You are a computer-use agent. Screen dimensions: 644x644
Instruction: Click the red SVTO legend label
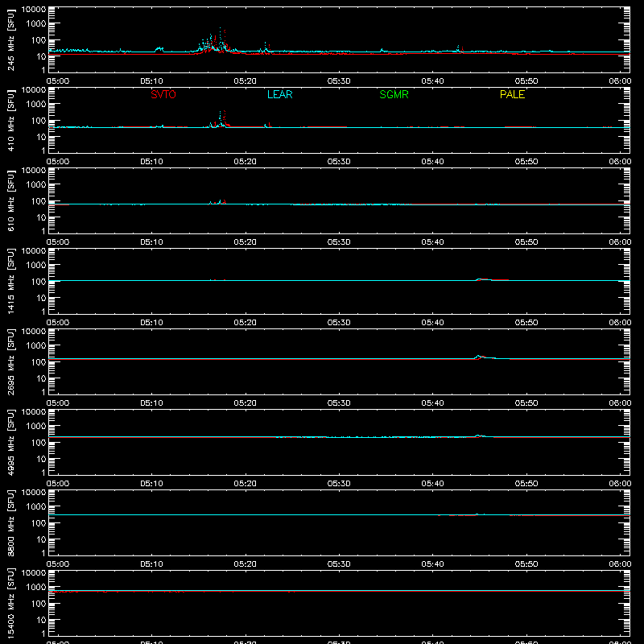coord(163,94)
